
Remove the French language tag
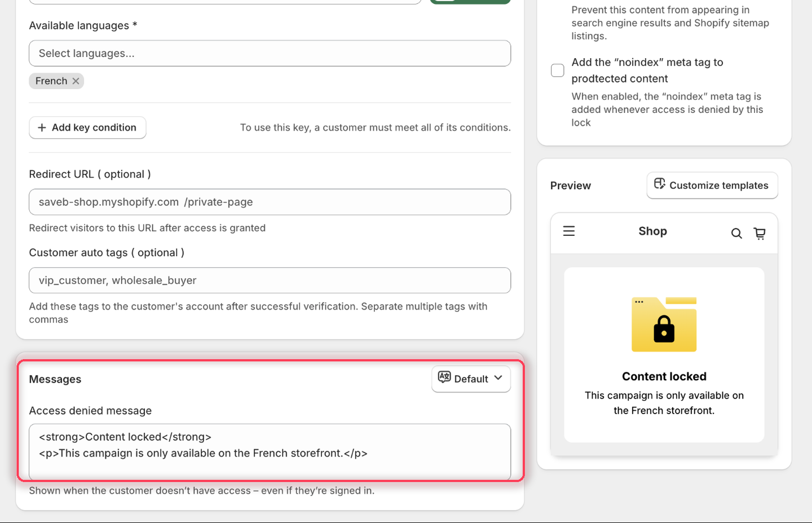(x=76, y=81)
